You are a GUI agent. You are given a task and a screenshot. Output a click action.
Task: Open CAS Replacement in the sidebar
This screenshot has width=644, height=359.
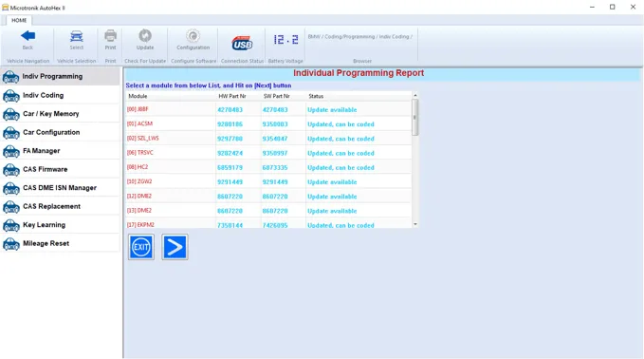60,206
